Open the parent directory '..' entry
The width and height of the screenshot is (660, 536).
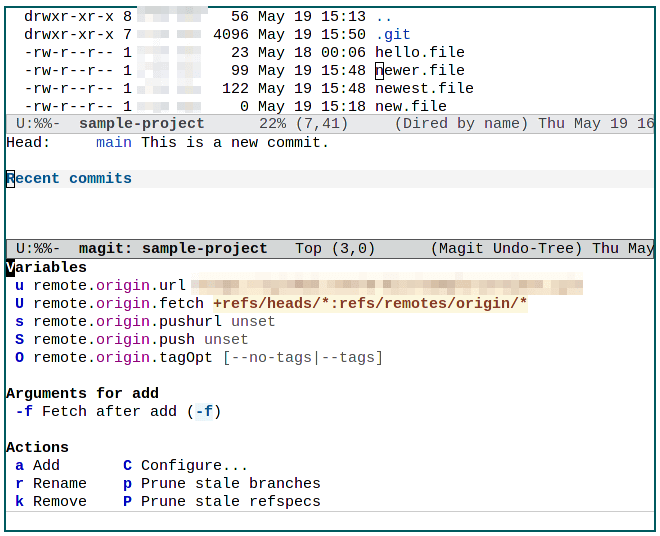[x=384, y=16]
